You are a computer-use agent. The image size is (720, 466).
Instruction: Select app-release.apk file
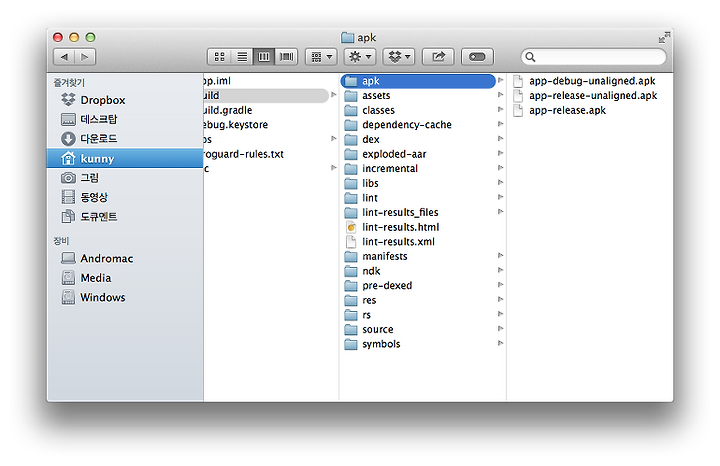[590, 110]
